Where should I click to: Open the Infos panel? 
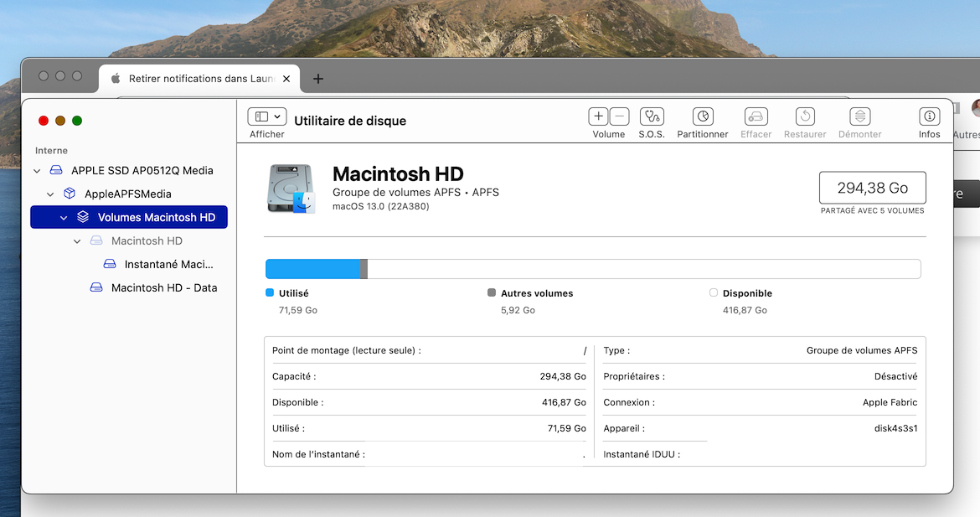pyautogui.click(x=929, y=116)
